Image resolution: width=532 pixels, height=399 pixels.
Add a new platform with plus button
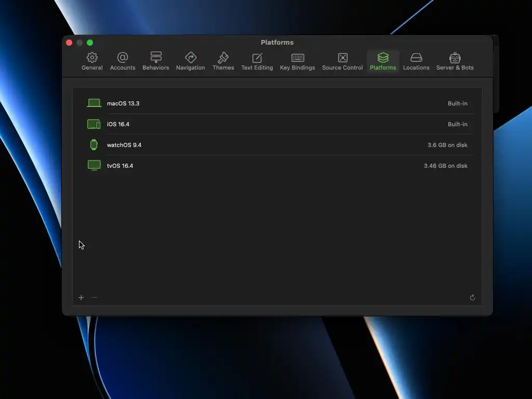point(81,298)
